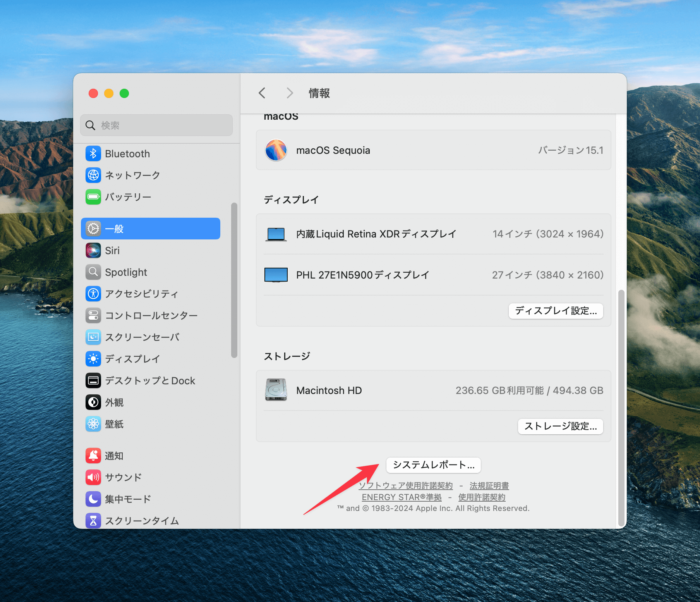Click the Macintosh HD drive icon

[276, 390]
